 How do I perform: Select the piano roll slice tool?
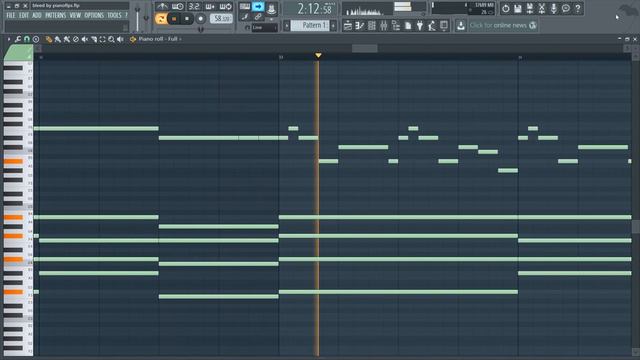coord(93,39)
